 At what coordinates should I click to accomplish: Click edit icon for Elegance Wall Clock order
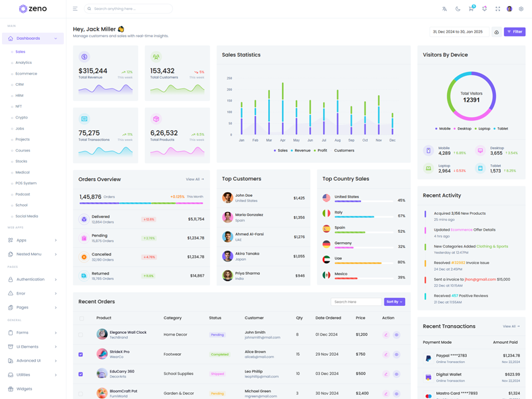386,335
